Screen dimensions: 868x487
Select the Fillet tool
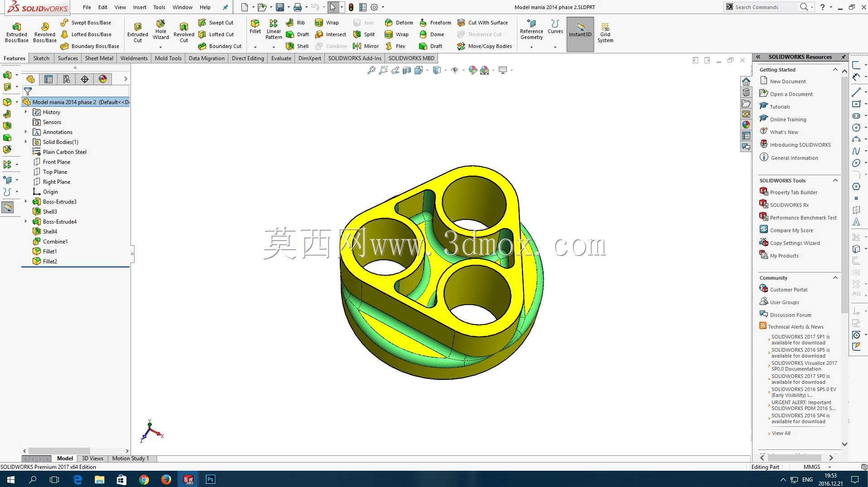(x=255, y=27)
